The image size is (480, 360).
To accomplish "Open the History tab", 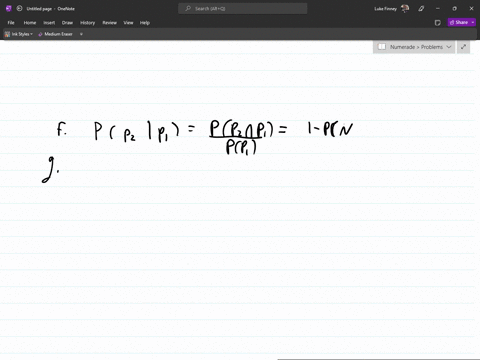I will coord(88,23).
